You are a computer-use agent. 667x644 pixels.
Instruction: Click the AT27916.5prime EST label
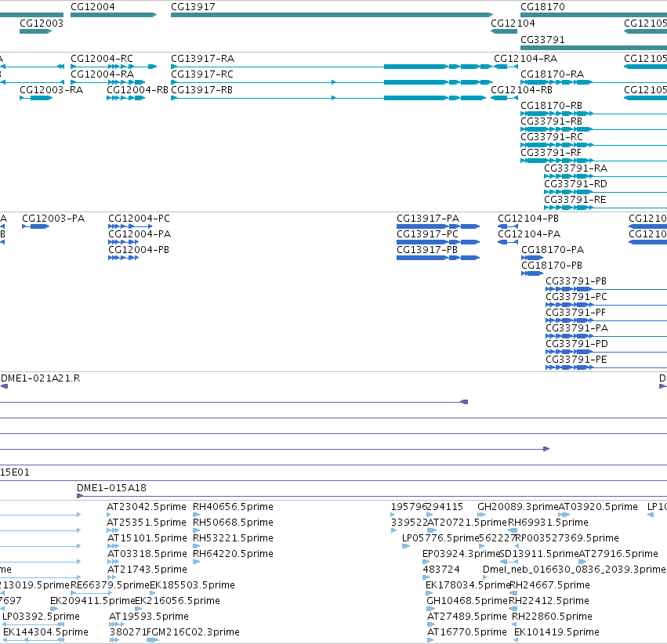tap(618, 553)
